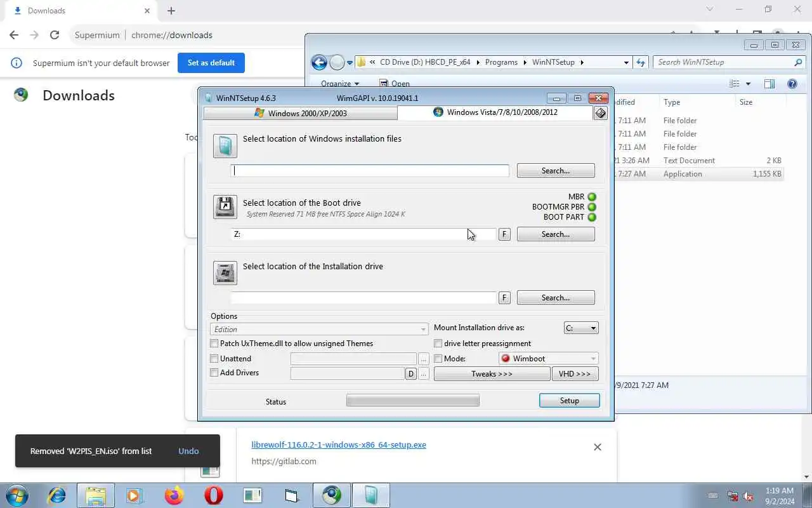Select the Downloads browser tab
The height and width of the screenshot is (508, 812).
point(82,11)
